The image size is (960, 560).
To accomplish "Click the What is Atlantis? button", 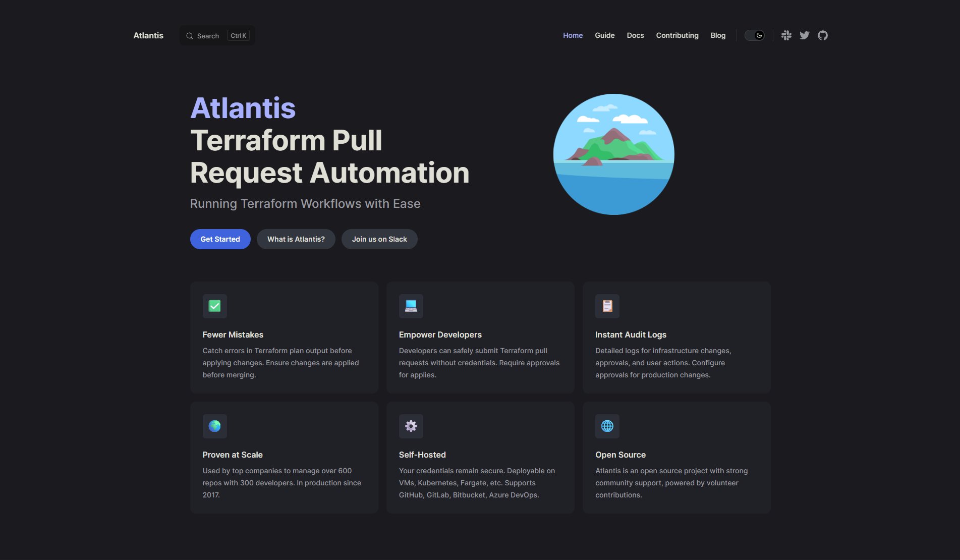I will [x=296, y=239].
